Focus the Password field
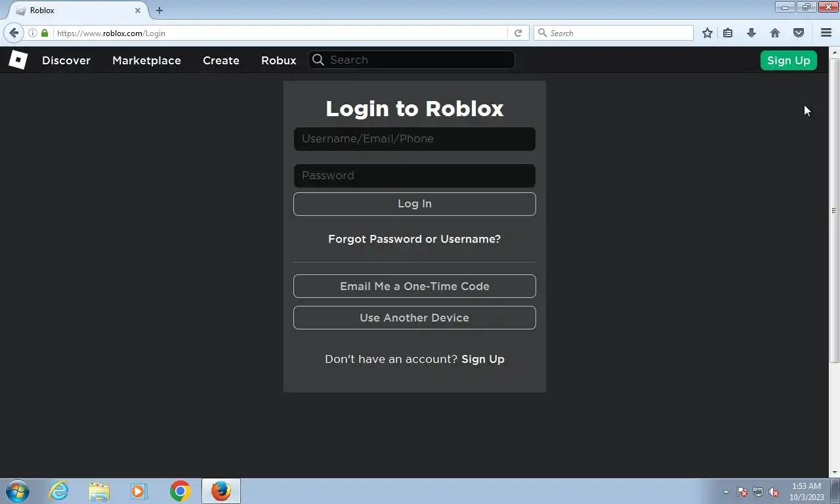 [x=415, y=176]
